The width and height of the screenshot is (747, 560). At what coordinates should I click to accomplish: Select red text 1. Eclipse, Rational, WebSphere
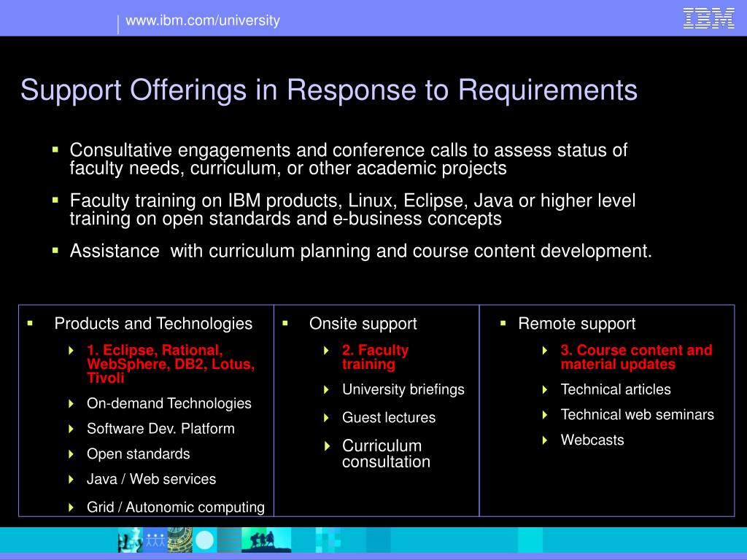[171, 364]
